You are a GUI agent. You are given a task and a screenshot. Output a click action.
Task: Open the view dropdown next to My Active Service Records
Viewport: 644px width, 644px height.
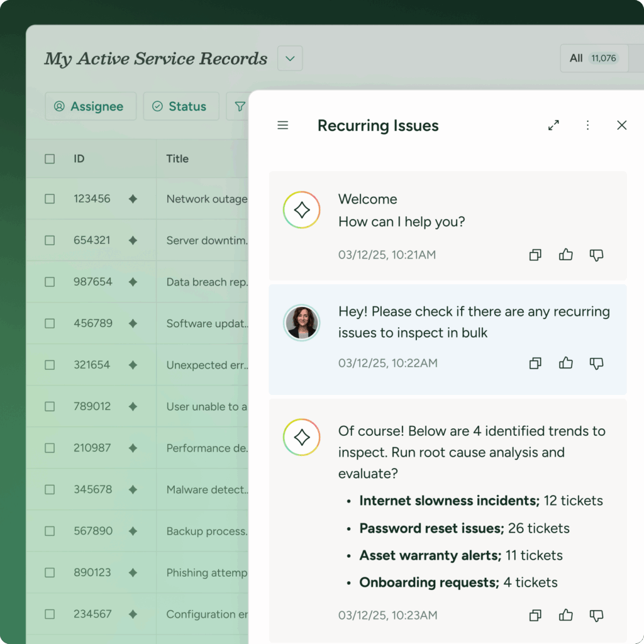(x=290, y=58)
